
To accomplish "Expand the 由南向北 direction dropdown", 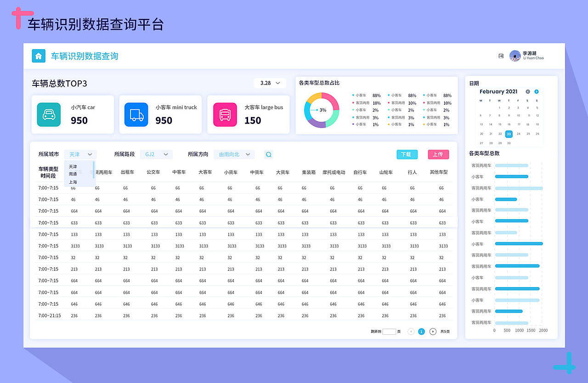I will 234,154.
